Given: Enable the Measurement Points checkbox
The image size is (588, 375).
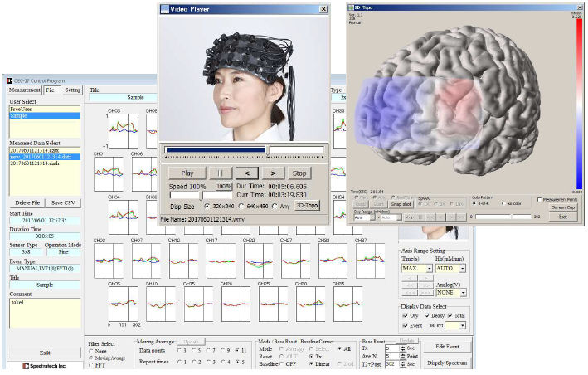Looking at the screenshot, I should 539,199.
